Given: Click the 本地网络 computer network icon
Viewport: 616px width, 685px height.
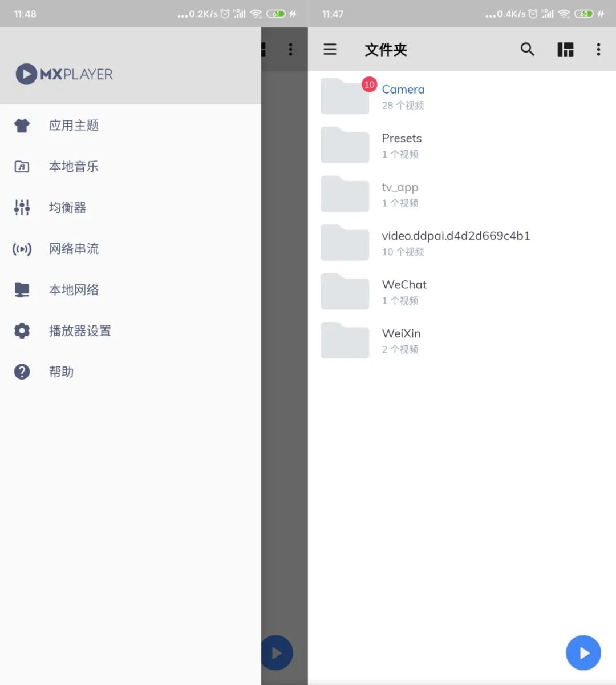Looking at the screenshot, I should coord(22,290).
